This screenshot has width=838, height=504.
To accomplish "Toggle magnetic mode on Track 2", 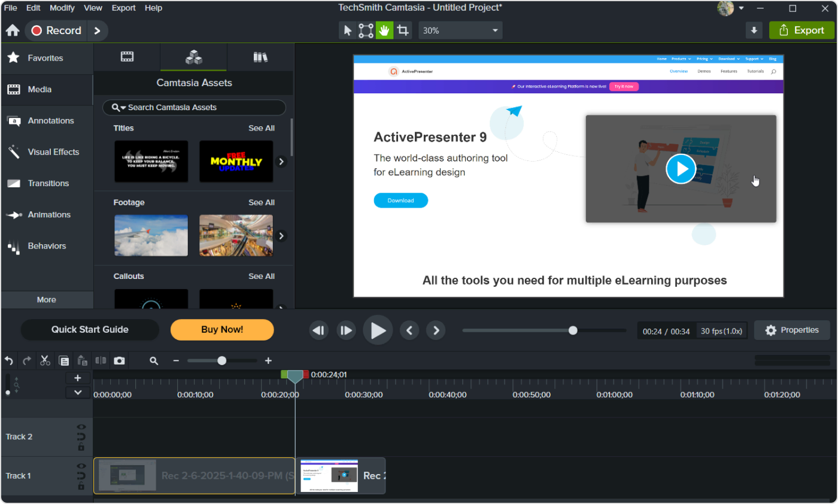I will [x=82, y=436].
